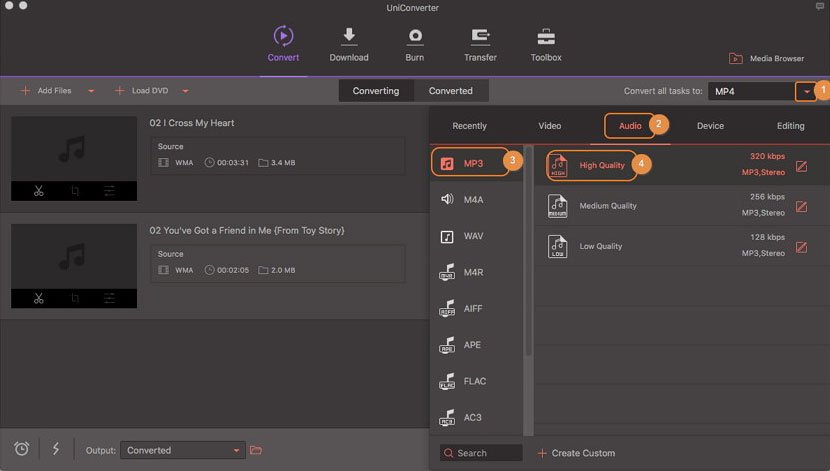
Task: Open the schedule timer clock icon
Action: click(x=22, y=449)
